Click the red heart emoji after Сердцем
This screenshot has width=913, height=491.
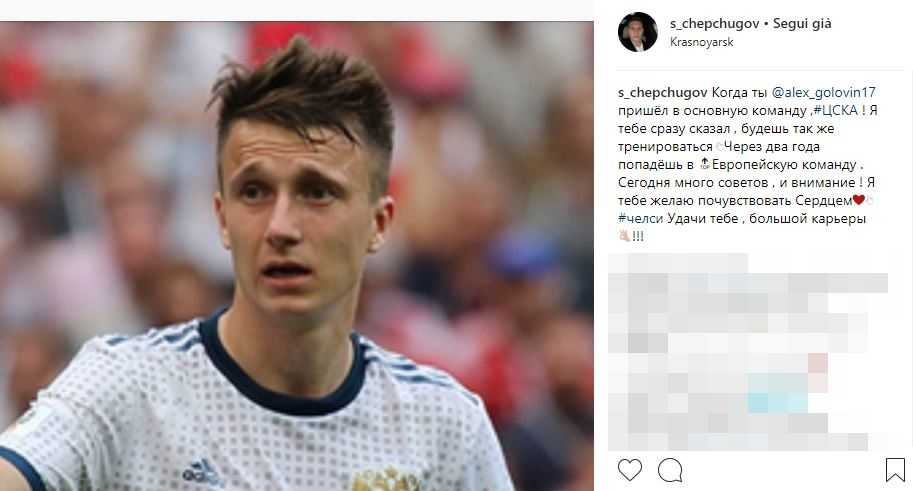coord(858,200)
